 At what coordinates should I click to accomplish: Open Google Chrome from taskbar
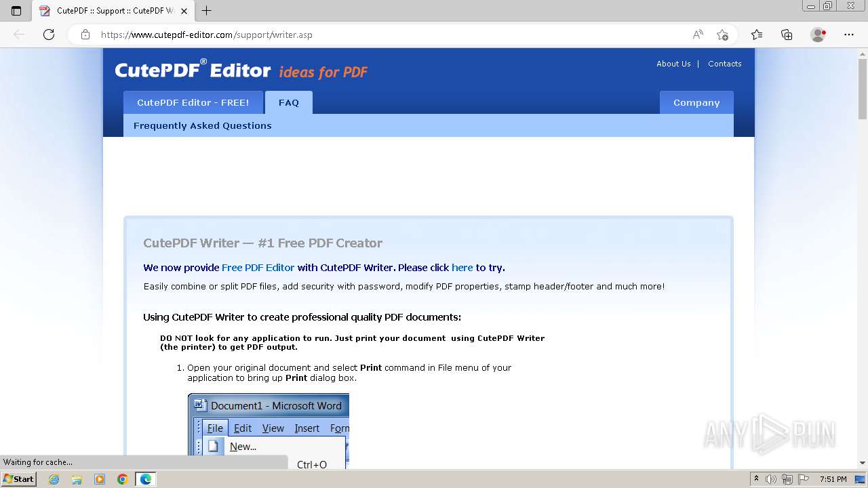[122, 479]
